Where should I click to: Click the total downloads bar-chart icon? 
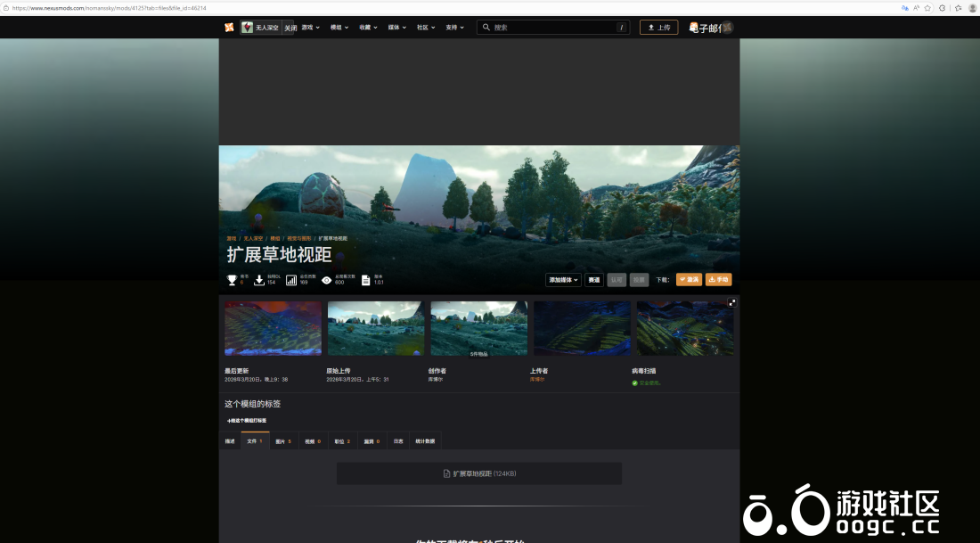pyautogui.click(x=291, y=280)
